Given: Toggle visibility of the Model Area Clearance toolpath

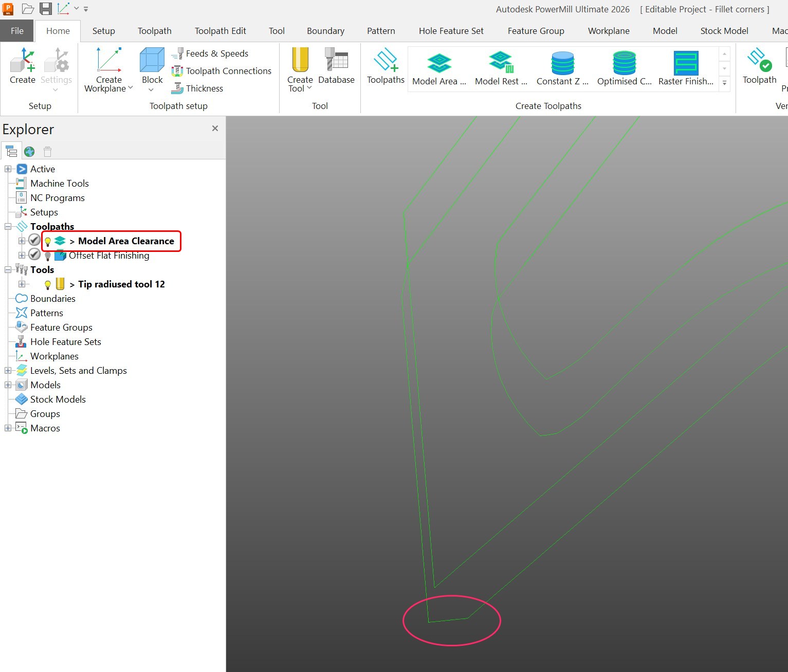Looking at the screenshot, I should [x=47, y=241].
